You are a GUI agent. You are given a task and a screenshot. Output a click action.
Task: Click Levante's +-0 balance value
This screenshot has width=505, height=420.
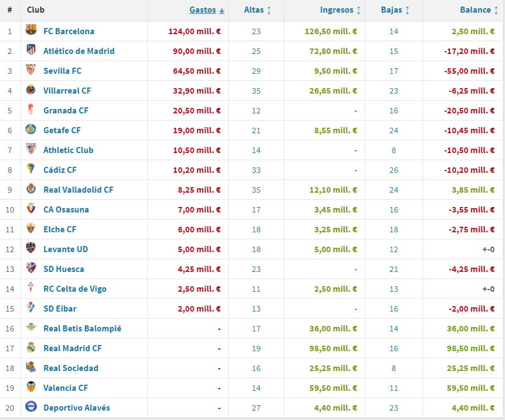click(x=488, y=249)
